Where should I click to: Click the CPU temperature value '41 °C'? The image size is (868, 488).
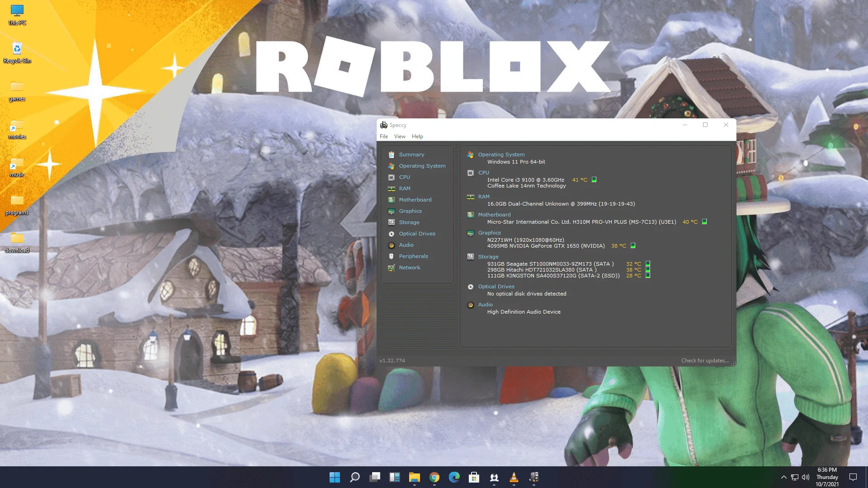[x=580, y=180]
